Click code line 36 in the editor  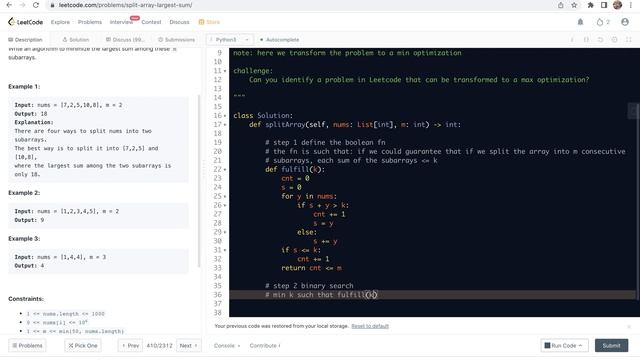tap(432, 295)
